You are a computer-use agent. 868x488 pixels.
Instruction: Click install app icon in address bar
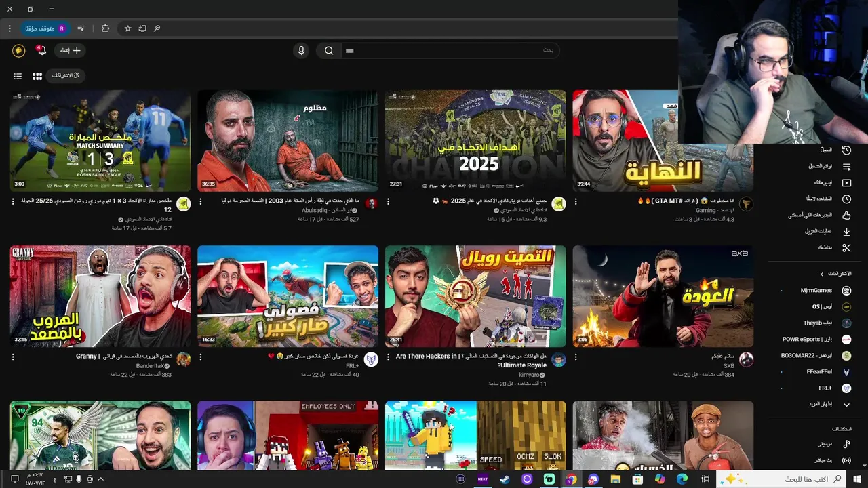pyautogui.click(x=142, y=28)
